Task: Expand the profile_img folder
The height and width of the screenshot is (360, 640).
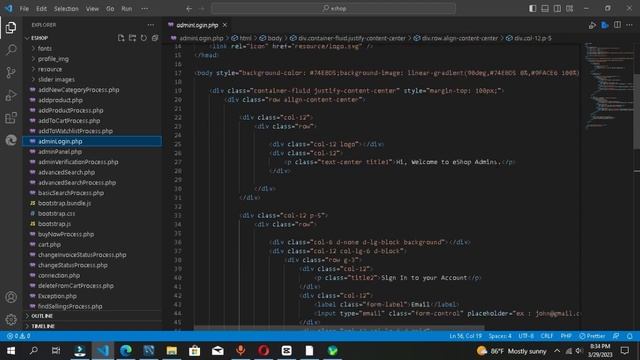Action: [x=53, y=59]
